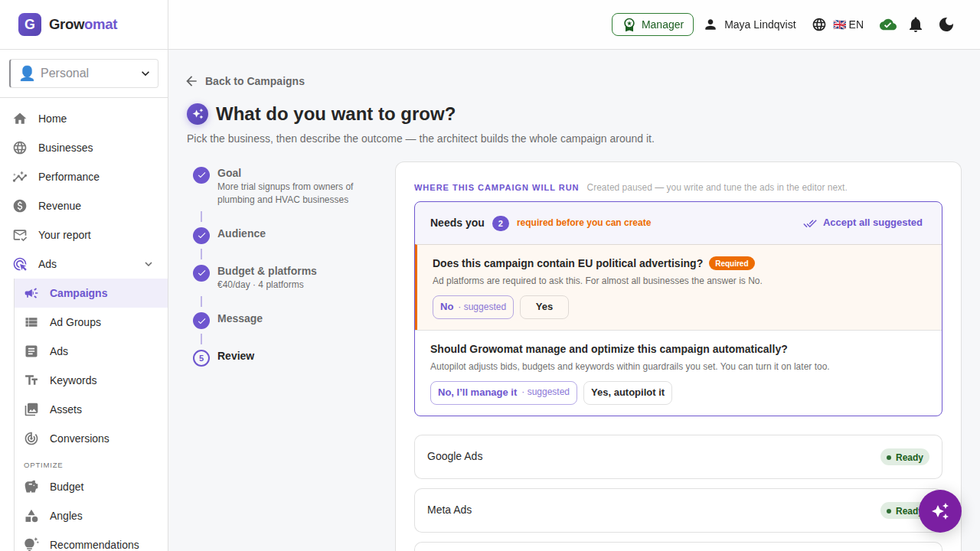Toggle dark mode moon icon
This screenshot has width=980, height=551.
point(946,24)
